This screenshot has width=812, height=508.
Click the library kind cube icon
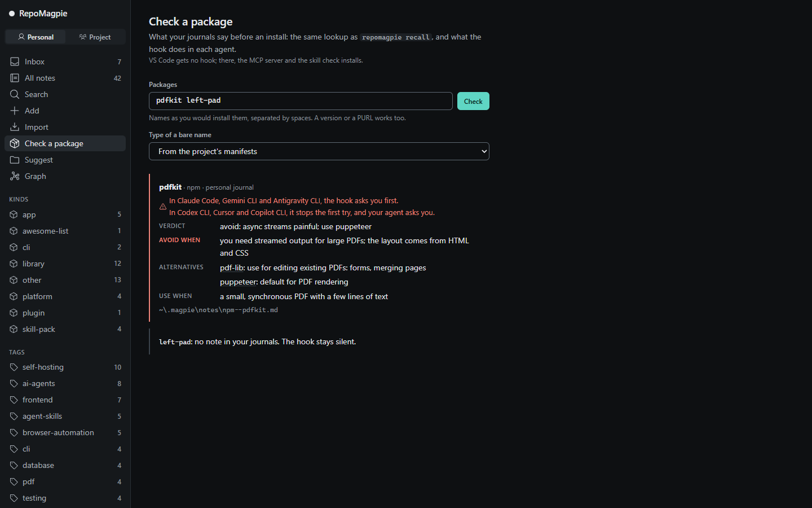click(14, 264)
